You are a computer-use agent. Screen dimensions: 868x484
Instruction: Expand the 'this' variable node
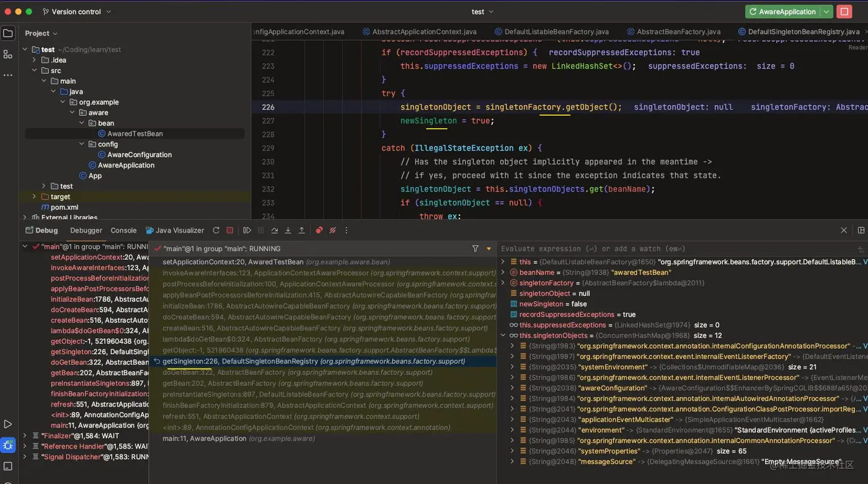(503, 262)
